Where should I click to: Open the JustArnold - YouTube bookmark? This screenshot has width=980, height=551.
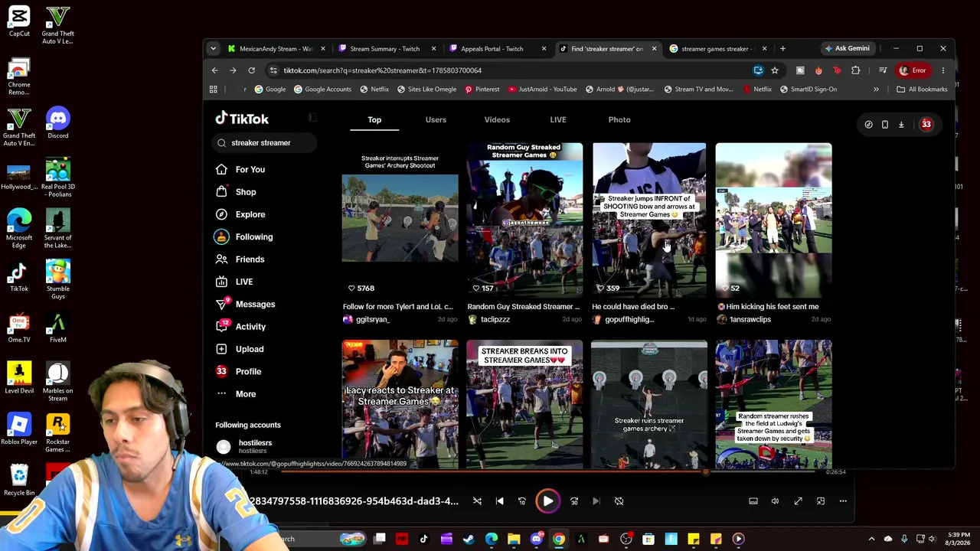coord(542,90)
